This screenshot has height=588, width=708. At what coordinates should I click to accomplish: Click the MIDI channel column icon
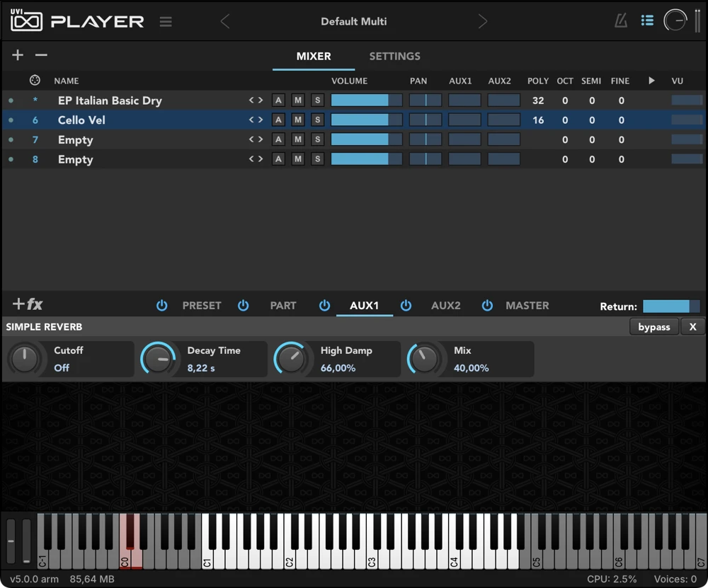(35, 81)
